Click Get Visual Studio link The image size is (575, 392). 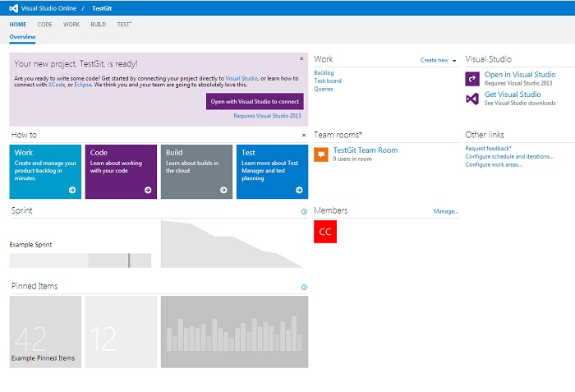(x=513, y=95)
